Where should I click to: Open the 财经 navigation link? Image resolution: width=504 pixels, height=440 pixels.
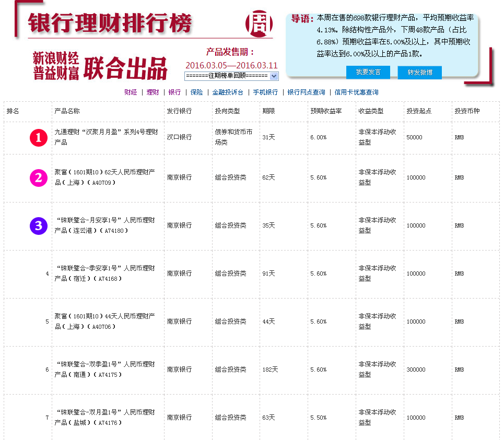click(131, 92)
